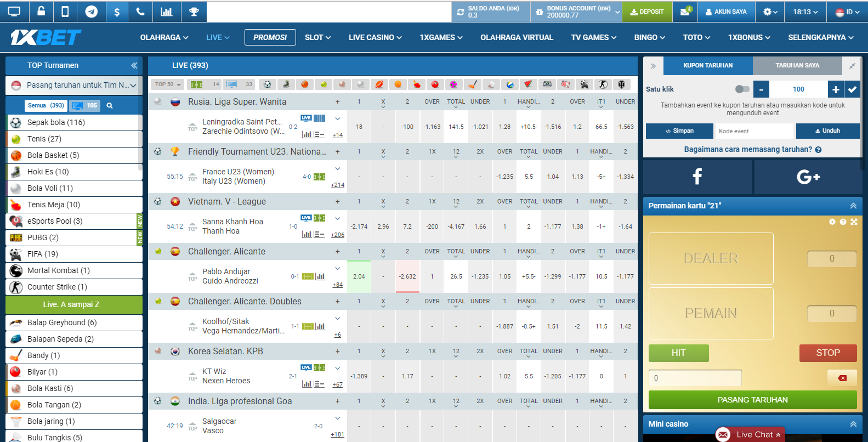Image resolution: width=868 pixels, height=442 pixels.
Task: Filter live events by basketball icon
Action: pyautogui.click(x=304, y=84)
